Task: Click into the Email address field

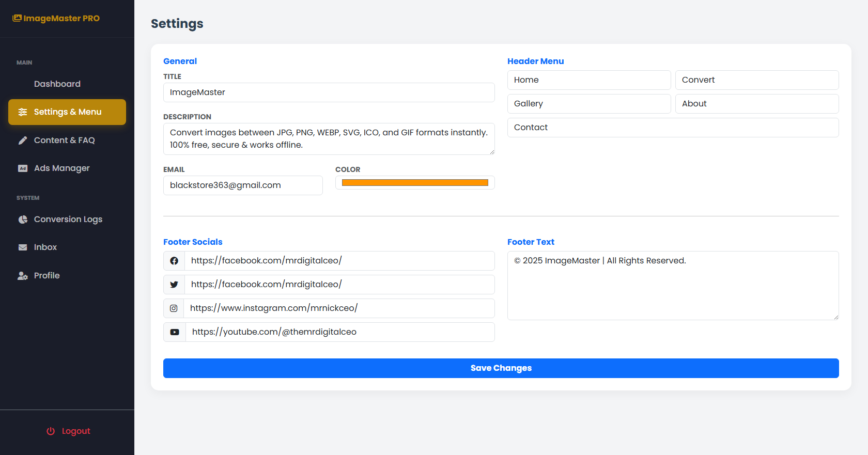Action: point(243,185)
